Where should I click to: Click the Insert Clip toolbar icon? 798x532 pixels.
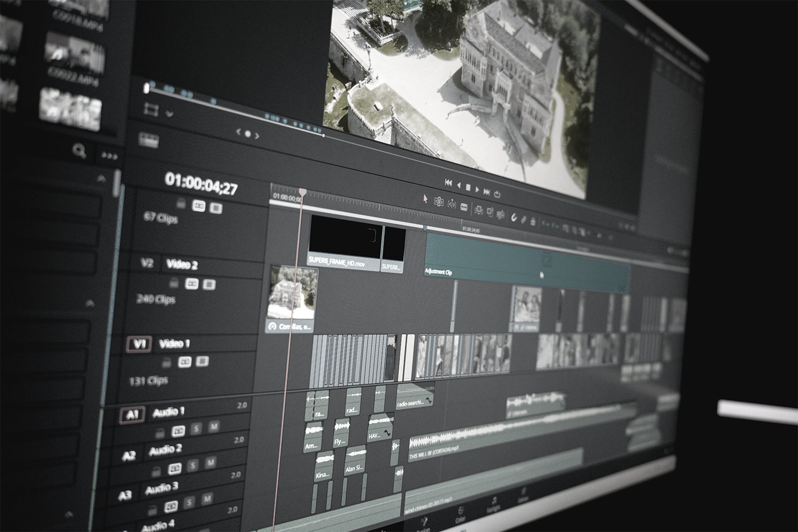478,211
